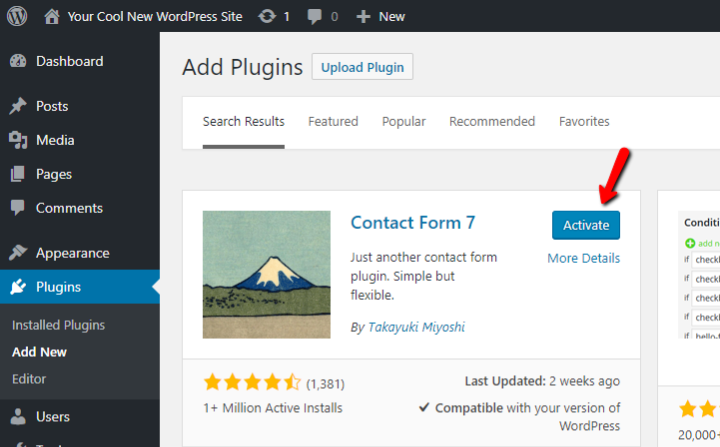
Task: Click the star rating of Contact Form 7
Action: (x=253, y=382)
